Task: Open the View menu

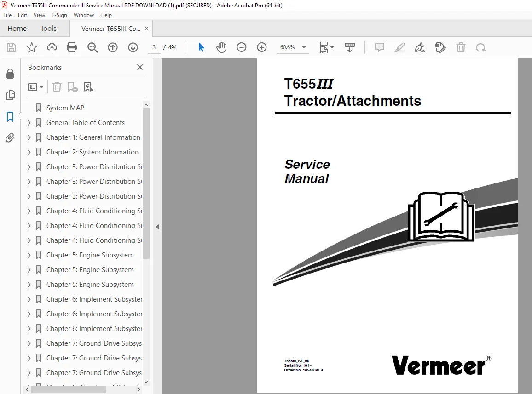Action: 39,15
